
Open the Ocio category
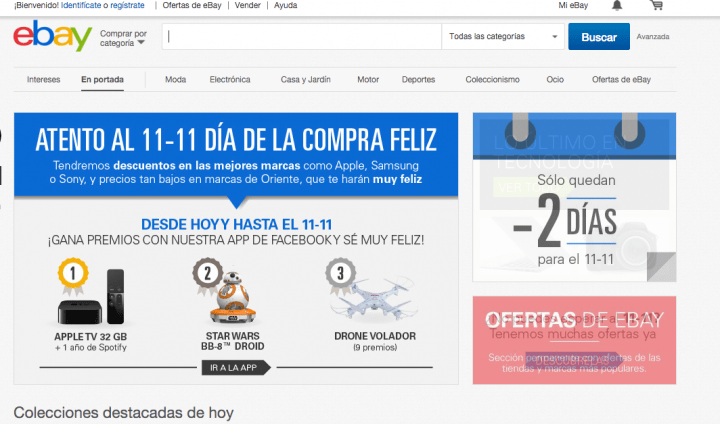pos(555,79)
